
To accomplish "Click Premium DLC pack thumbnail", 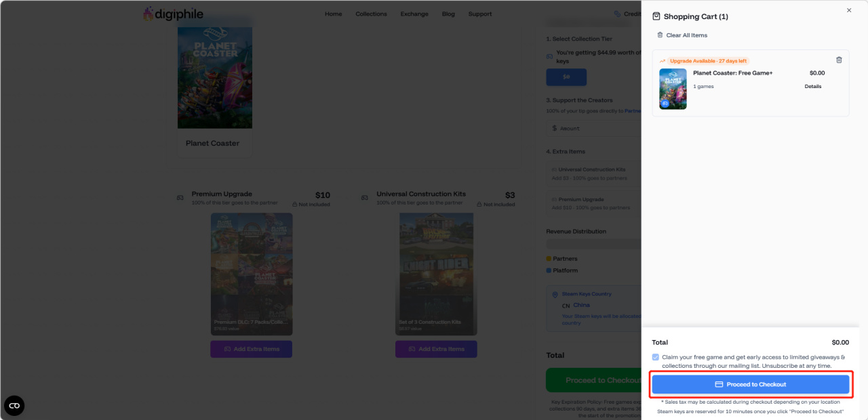I will click(x=252, y=274).
